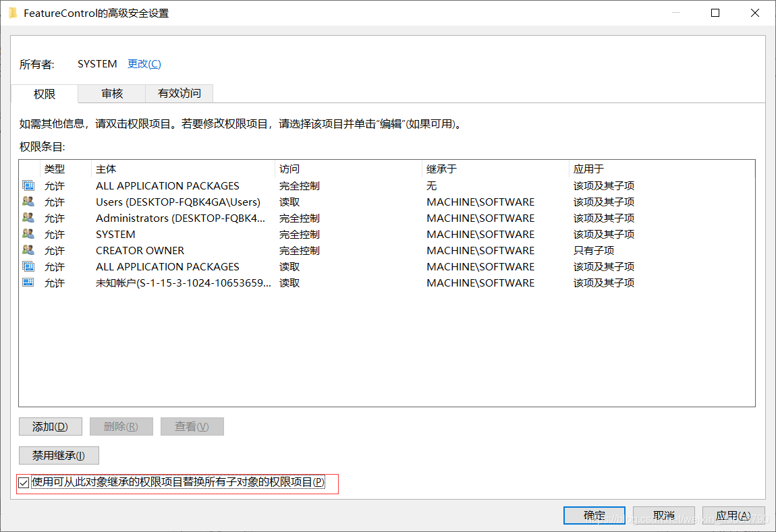Click the 禁用继承(I) button

[x=59, y=455]
